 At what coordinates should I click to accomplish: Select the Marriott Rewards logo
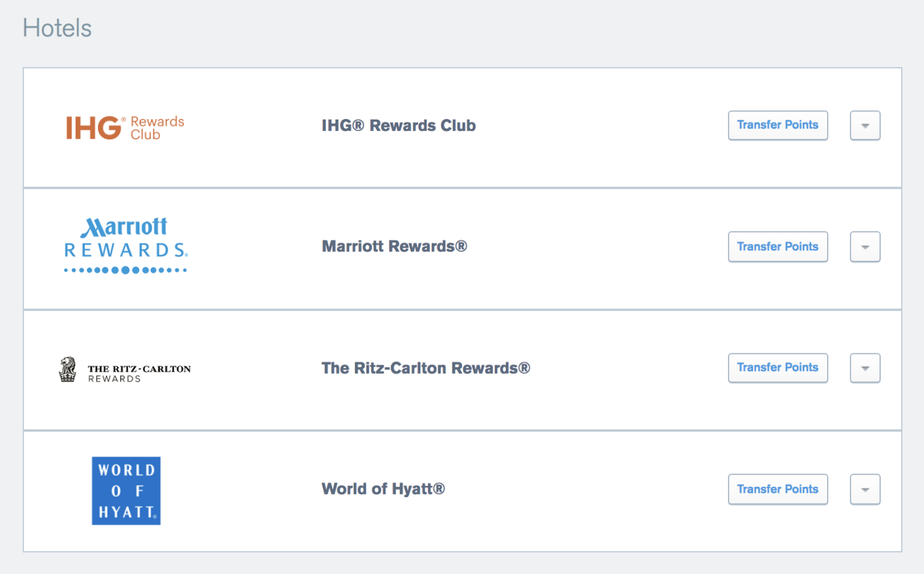pos(125,245)
